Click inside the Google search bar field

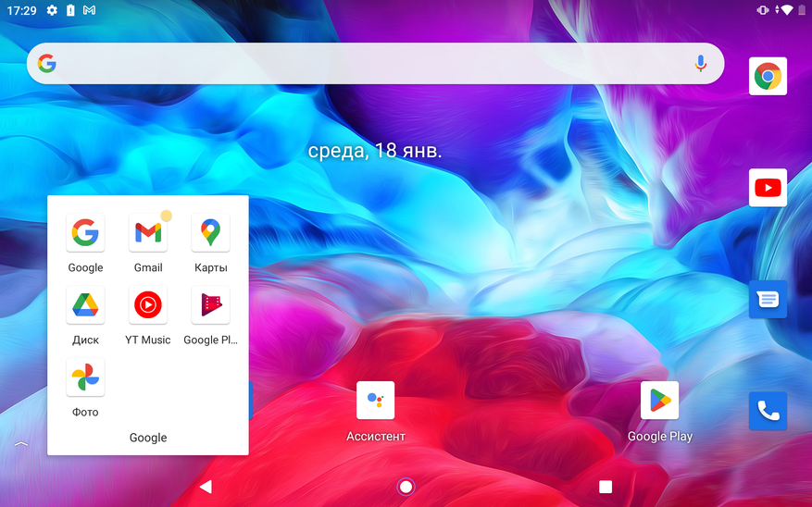click(x=376, y=64)
